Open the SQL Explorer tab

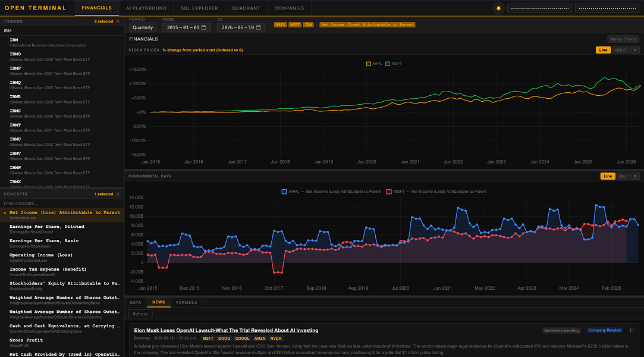click(x=199, y=8)
